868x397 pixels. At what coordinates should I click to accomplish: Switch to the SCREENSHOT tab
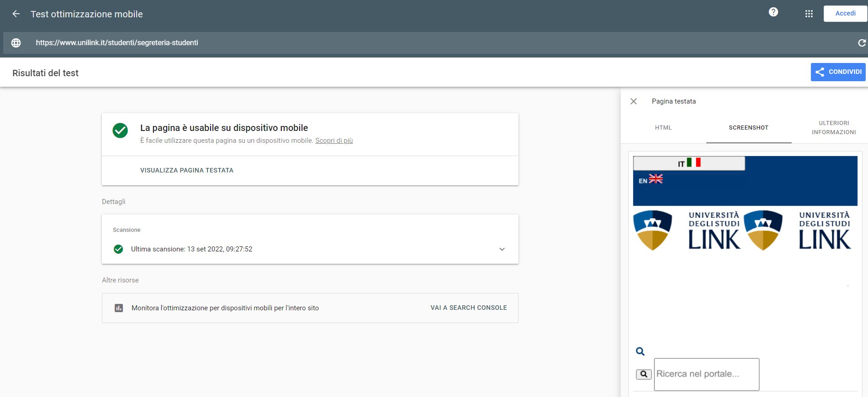748,128
